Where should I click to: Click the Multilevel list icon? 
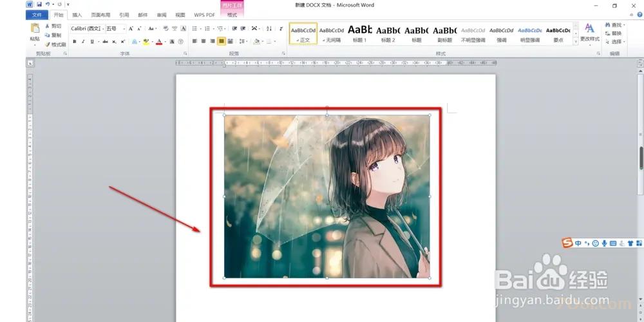click(220, 28)
